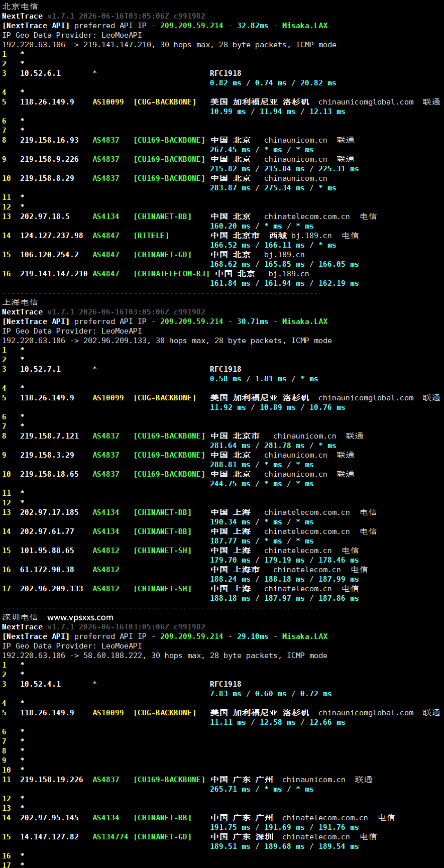The height and width of the screenshot is (868, 444).
Task: Click the 7.83 ms latency value
Action: click(226, 694)
